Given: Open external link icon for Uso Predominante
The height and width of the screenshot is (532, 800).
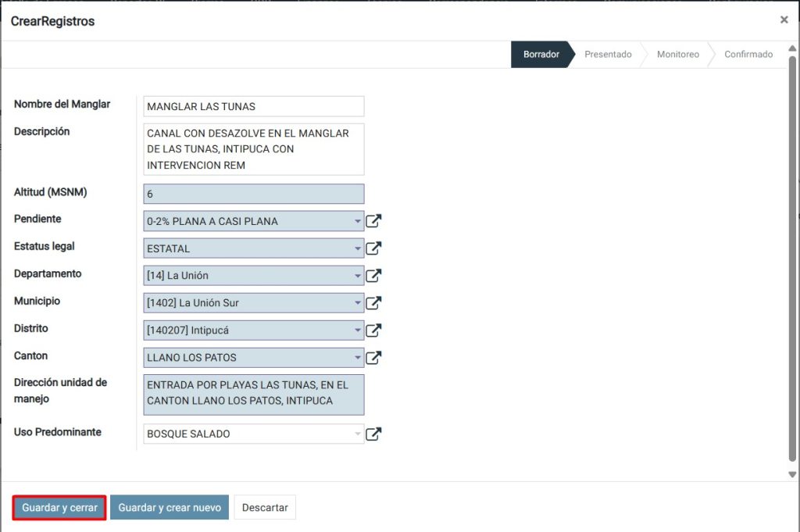Looking at the screenshot, I should coord(373,434).
